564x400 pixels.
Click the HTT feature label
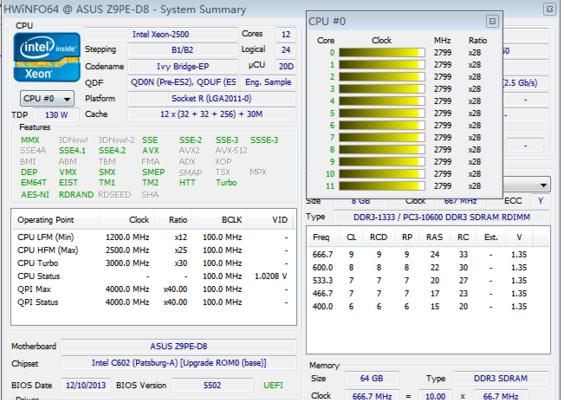187,183
